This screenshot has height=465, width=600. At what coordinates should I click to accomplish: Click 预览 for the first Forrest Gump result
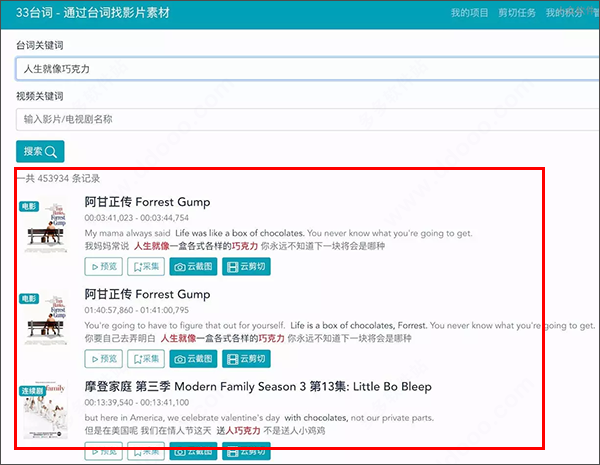104,266
